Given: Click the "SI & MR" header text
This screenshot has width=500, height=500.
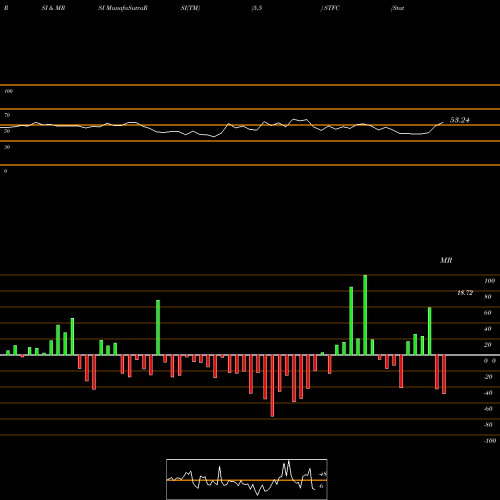Looking at the screenshot, I should click(53, 8).
